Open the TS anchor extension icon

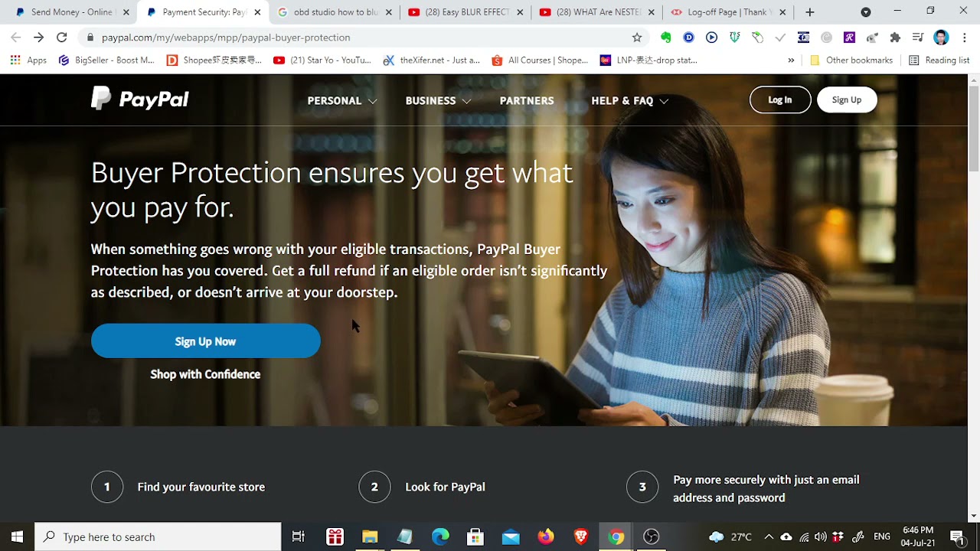735,37
